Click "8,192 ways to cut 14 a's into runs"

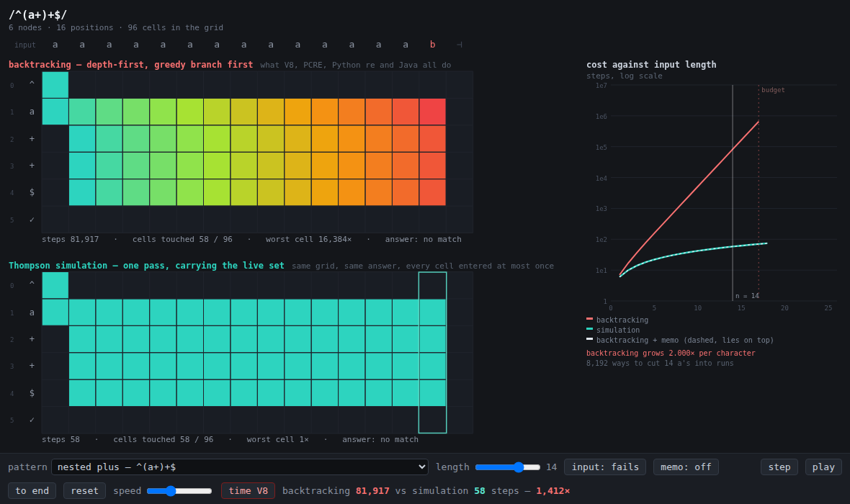click(x=660, y=363)
